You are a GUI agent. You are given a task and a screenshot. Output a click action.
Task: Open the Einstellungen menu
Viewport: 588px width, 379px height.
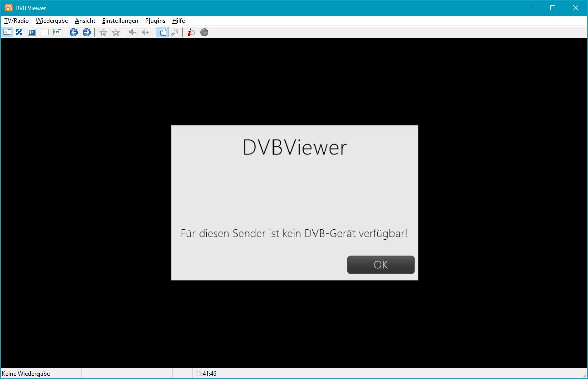coord(120,21)
